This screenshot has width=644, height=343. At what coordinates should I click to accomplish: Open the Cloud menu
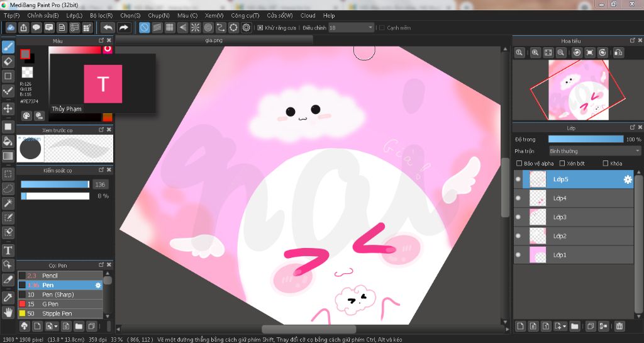pyautogui.click(x=308, y=15)
